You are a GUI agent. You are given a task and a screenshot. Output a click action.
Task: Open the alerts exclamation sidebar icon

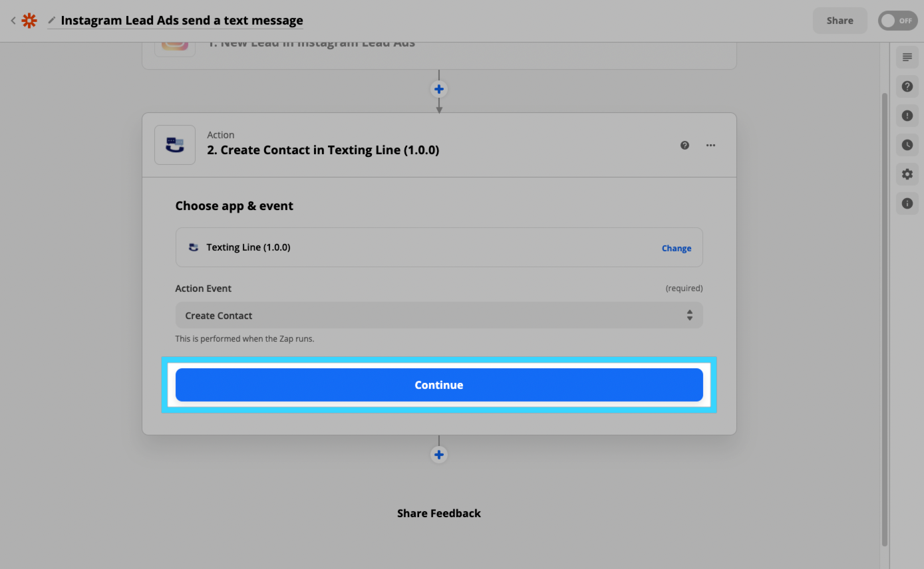point(907,116)
